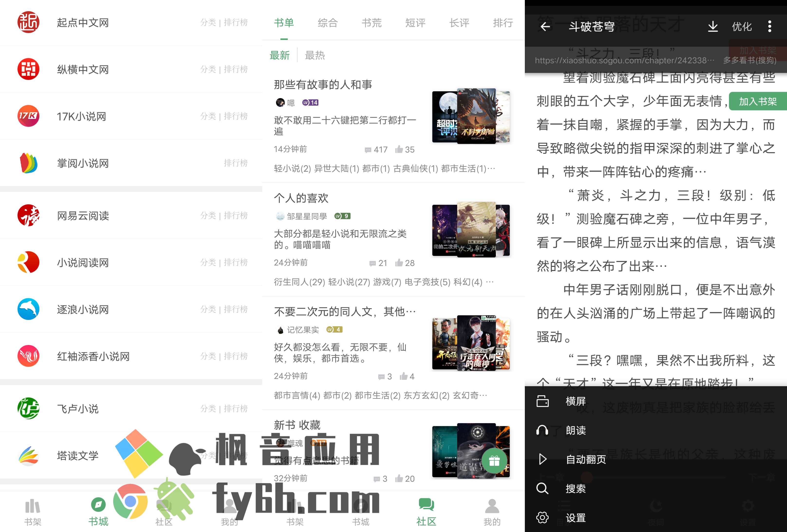Tap 社区 in middle bottom navigation
The height and width of the screenshot is (532, 787).
tap(426, 512)
